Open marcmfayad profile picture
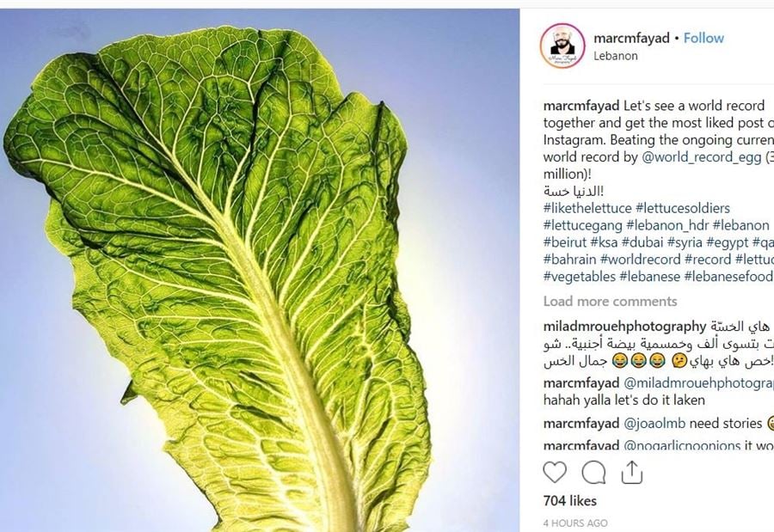Image resolution: width=774 pixels, height=532 pixels. point(562,46)
